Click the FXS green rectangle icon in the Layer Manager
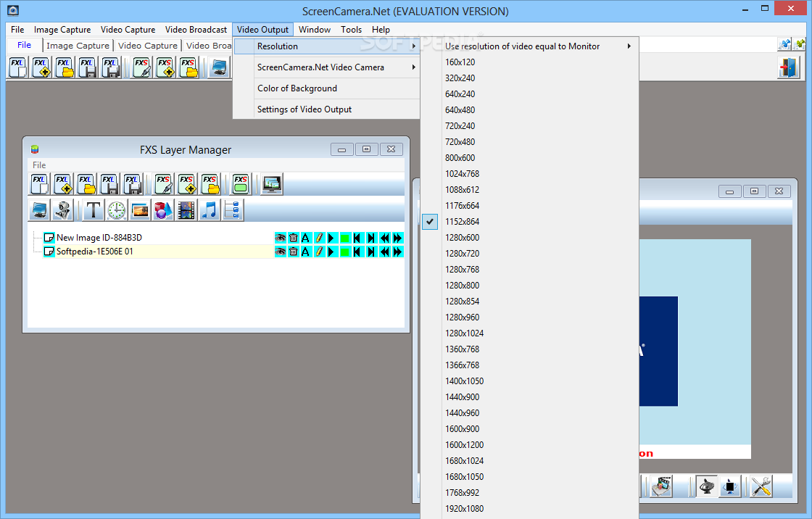This screenshot has height=519, width=812. click(x=241, y=184)
